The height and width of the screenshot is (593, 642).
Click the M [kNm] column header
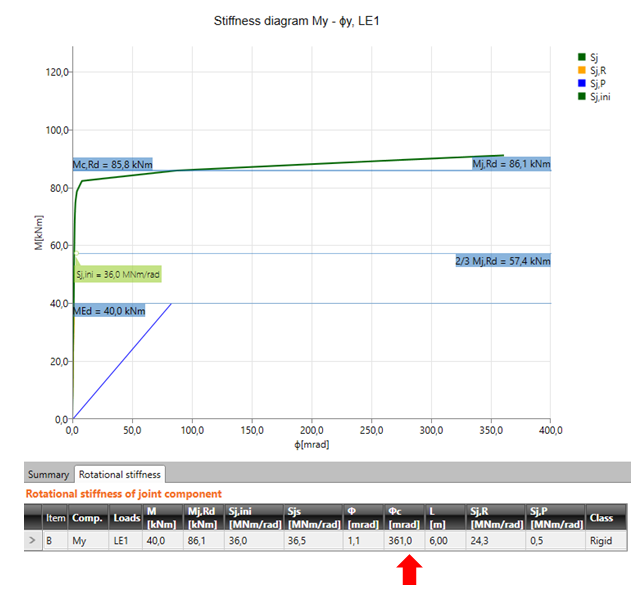(162, 518)
